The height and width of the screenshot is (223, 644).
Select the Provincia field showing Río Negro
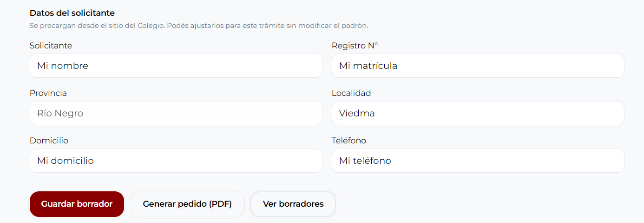pos(176,113)
